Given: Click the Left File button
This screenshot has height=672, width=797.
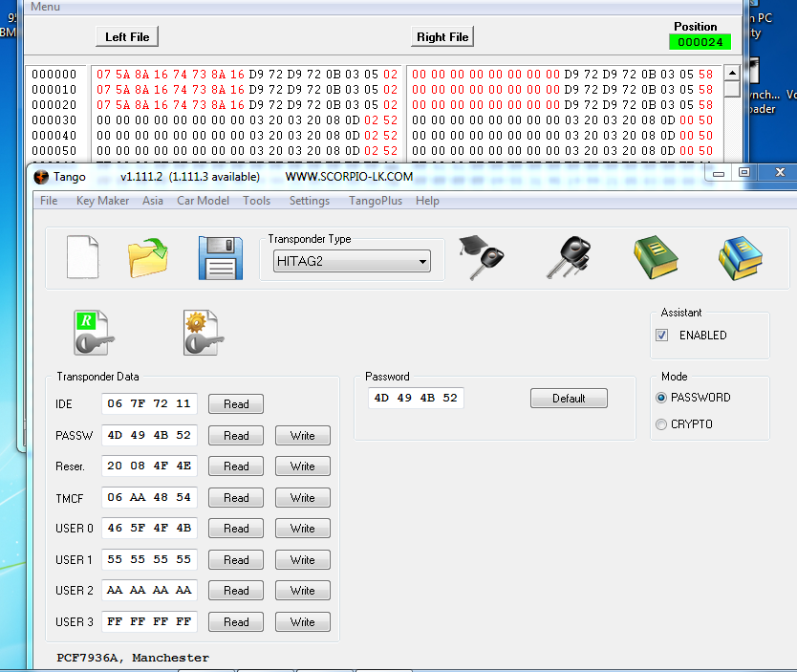Looking at the screenshot, I should pos(127,36).
